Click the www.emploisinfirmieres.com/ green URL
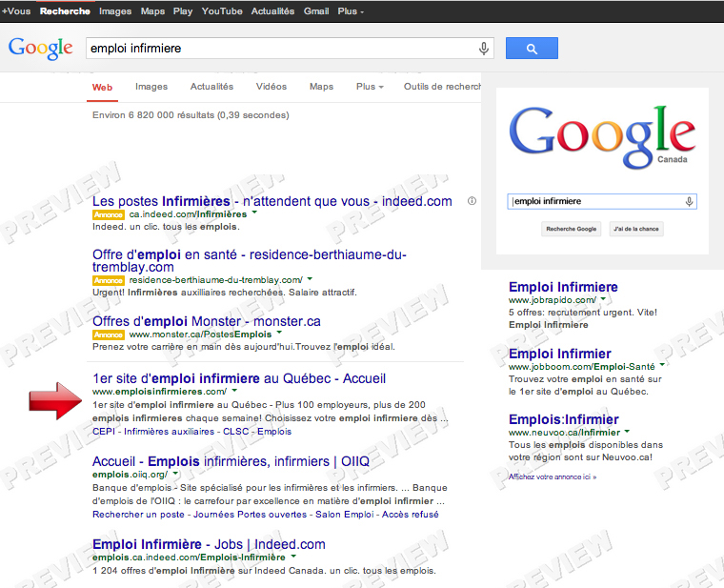The width and height of the screenshot is (724, 588). (x=159, y=392)
